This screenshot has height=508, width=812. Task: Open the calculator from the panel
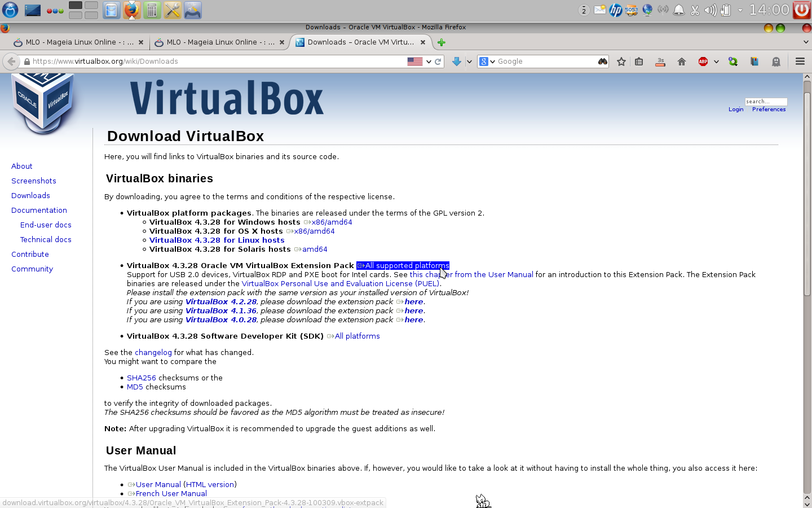coord(152,10)
